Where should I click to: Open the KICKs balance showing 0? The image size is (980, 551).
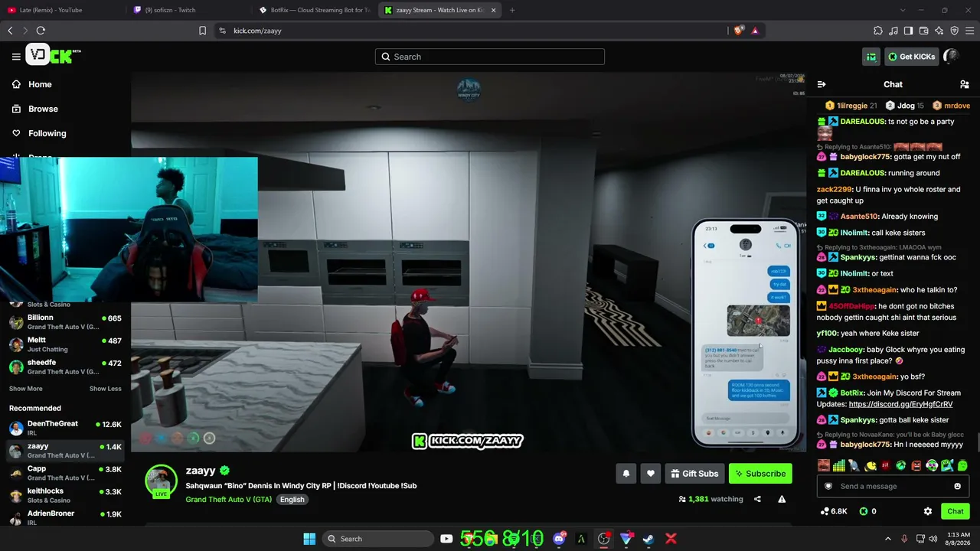(867, 511)
